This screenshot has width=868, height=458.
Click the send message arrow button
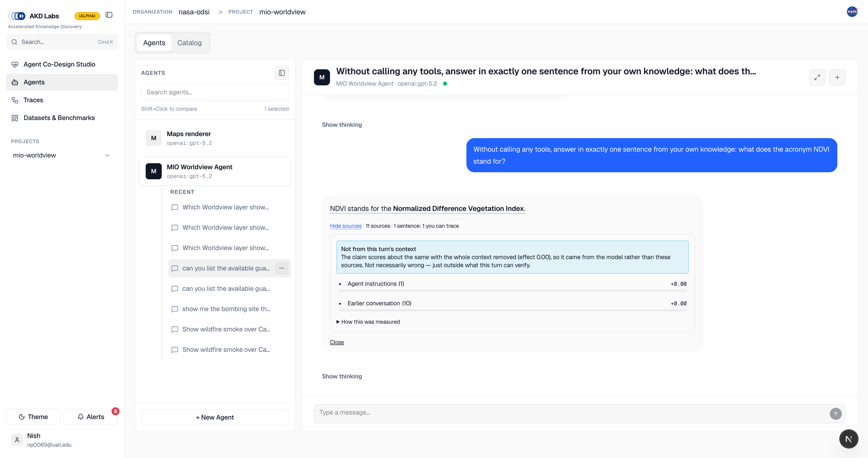tap(836, 414)
